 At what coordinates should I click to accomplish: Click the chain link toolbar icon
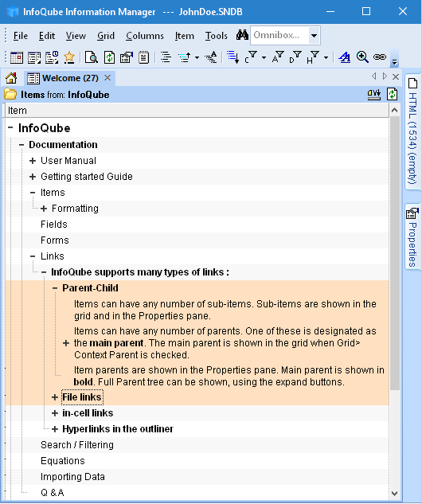380,57
